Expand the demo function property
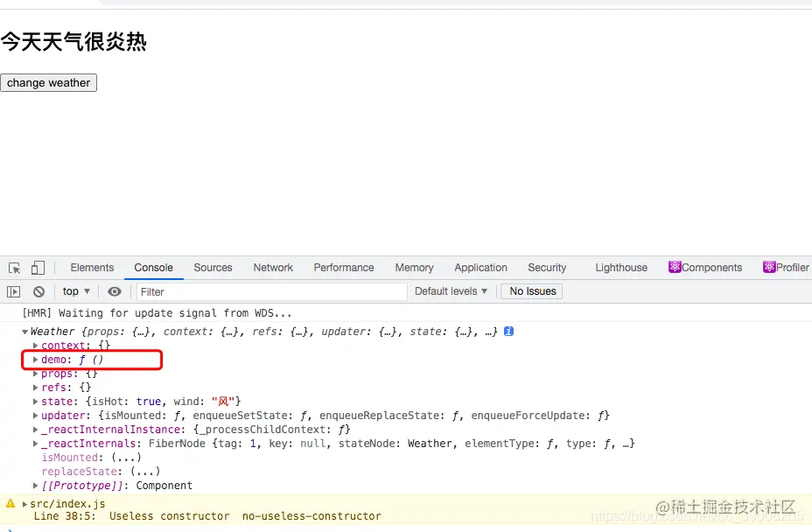The height and width of the screenshot is (532, 812). [35, 360]
